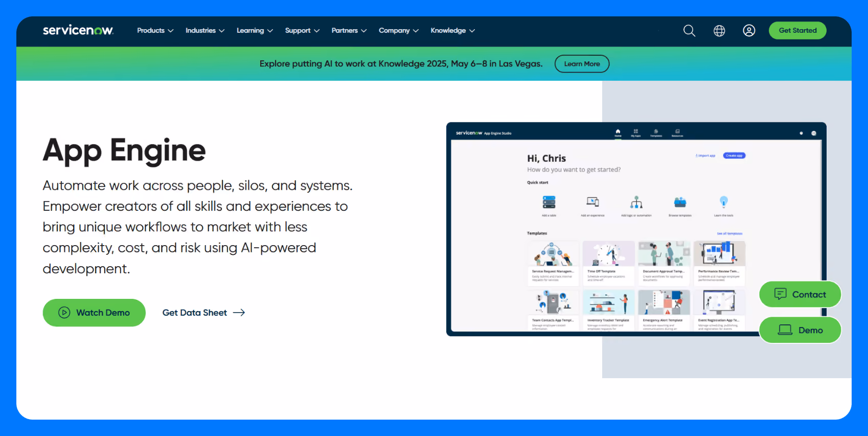The height and width of the screenshot is (436, 868).
Task: Follow the See all templates link
Action: [x=729, y=233]
